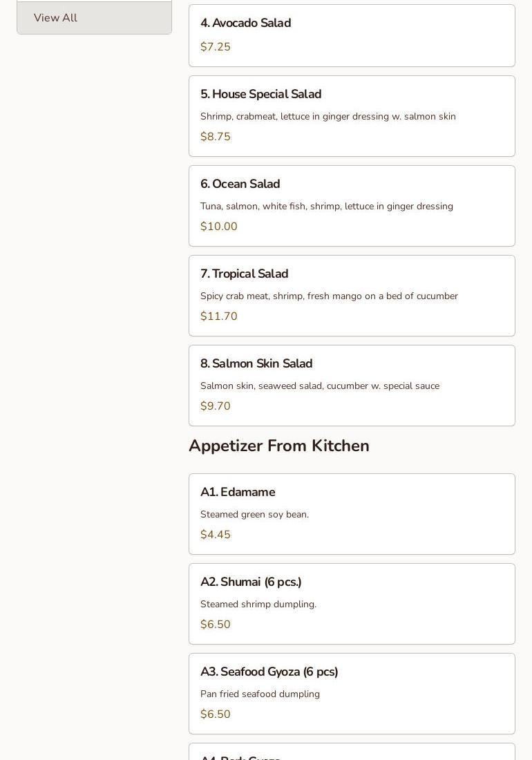
Task: Open the Avocado Salad menu item
Action: pyautogui.click(x=246, y=23)
